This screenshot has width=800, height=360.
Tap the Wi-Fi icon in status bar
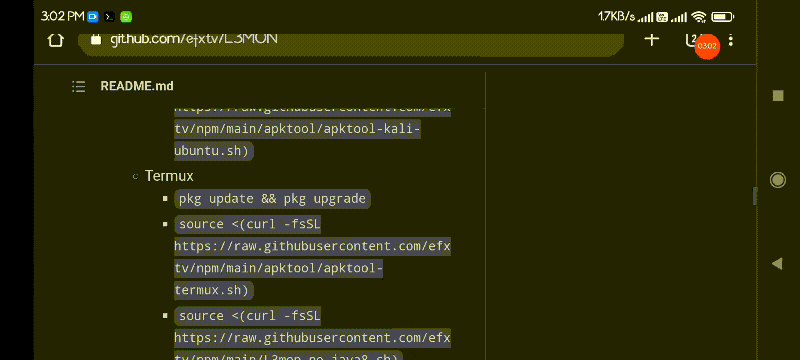point(698,17)
